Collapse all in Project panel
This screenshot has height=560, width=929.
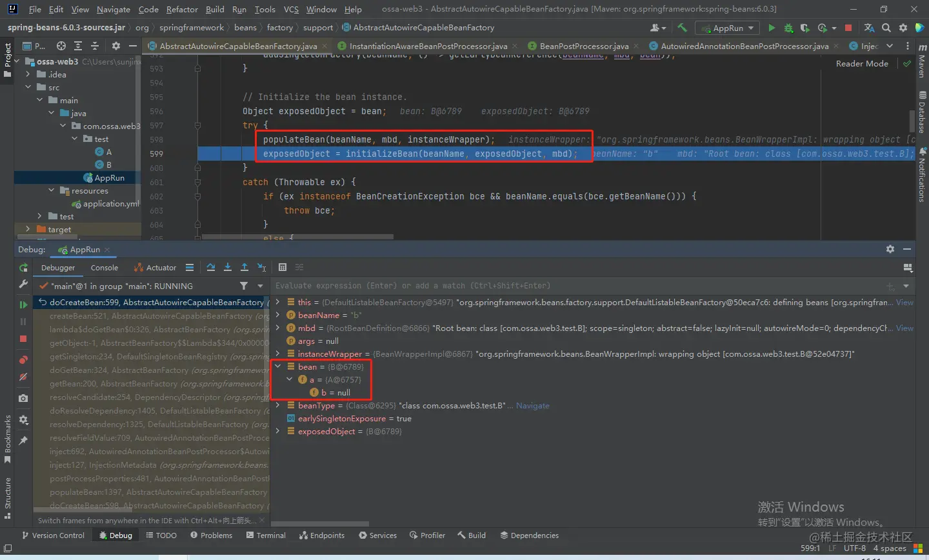tap(95, 46)
